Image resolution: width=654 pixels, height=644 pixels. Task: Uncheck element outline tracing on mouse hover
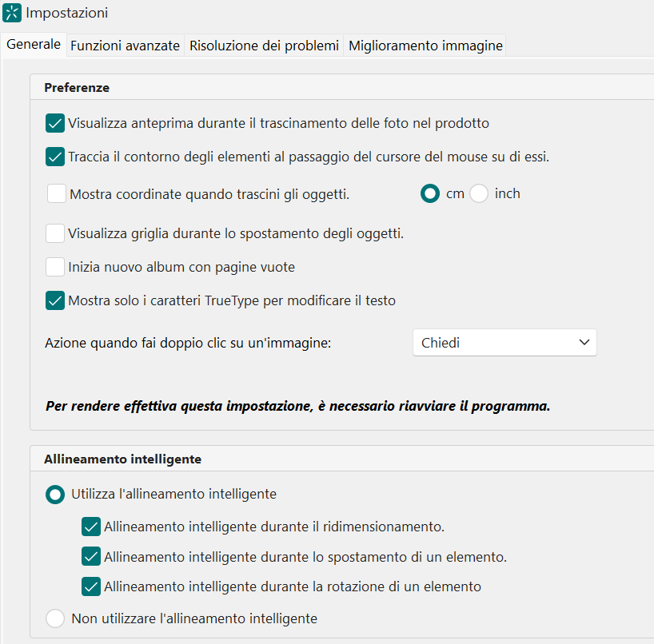54,157
